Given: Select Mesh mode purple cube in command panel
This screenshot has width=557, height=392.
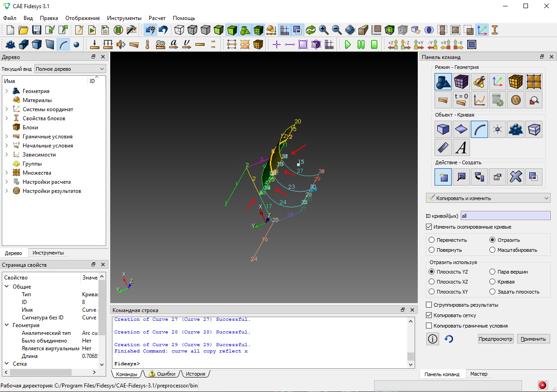Looking at the screenshot, I should (461, 82).
